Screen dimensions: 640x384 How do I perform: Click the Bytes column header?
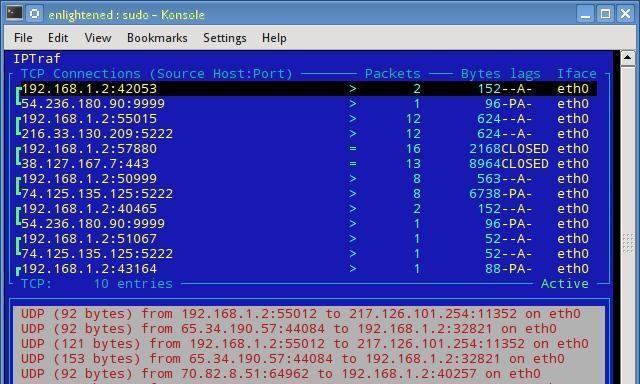tap(480, 74)
